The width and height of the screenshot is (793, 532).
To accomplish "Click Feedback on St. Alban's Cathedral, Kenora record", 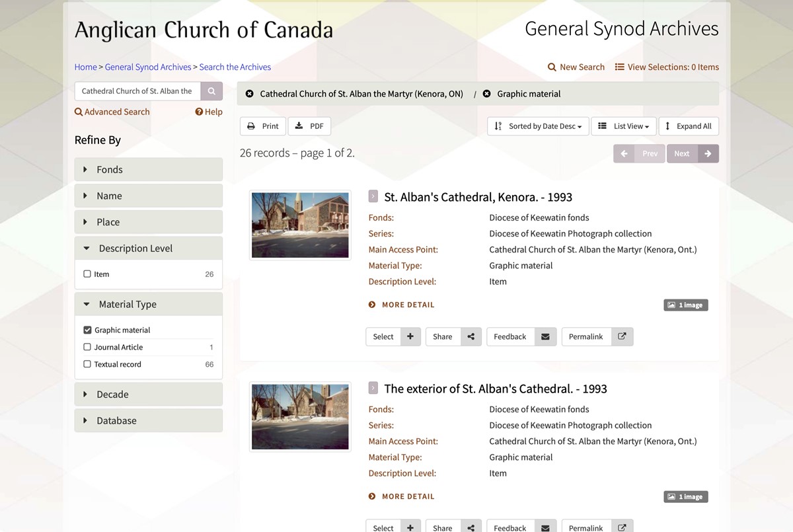I will tap(510, 336).
